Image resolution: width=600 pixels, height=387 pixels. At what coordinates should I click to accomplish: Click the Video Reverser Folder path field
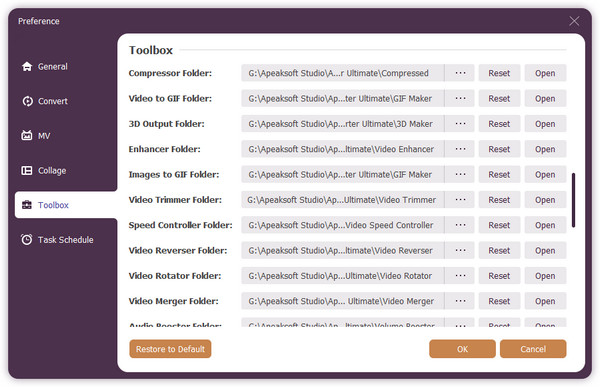click(x=343, y=250)
